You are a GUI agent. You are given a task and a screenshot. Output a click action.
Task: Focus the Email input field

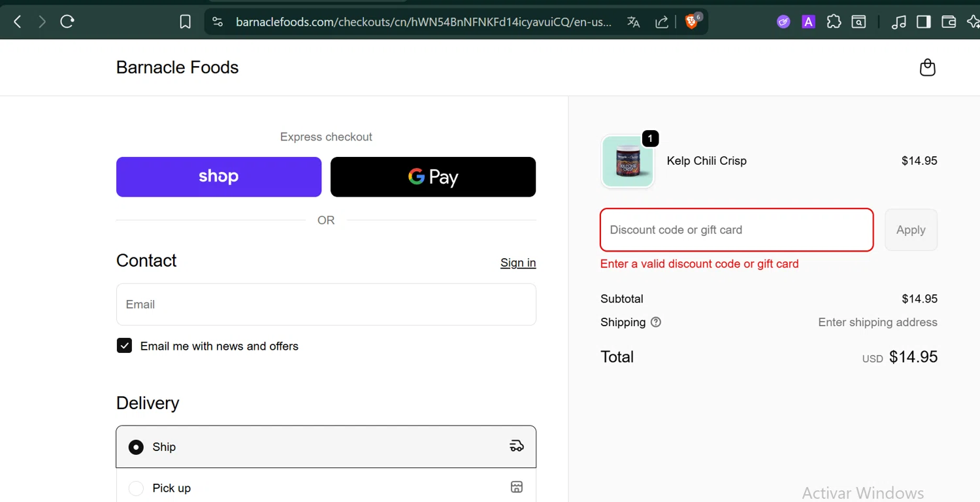coord(326,305)
